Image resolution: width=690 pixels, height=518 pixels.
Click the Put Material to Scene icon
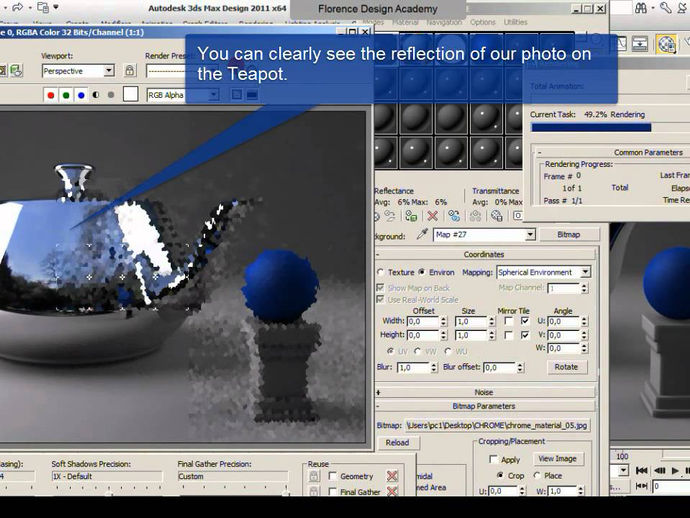[390, 216]
